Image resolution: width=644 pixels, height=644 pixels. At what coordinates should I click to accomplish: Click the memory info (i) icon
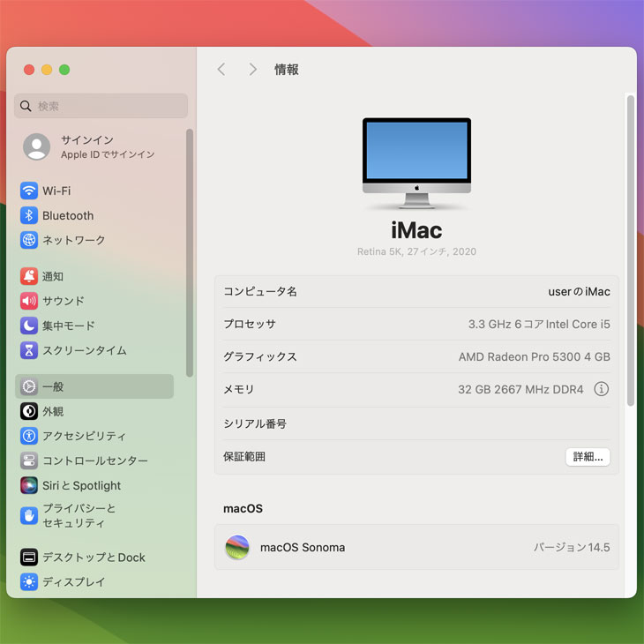click(602, 389)
